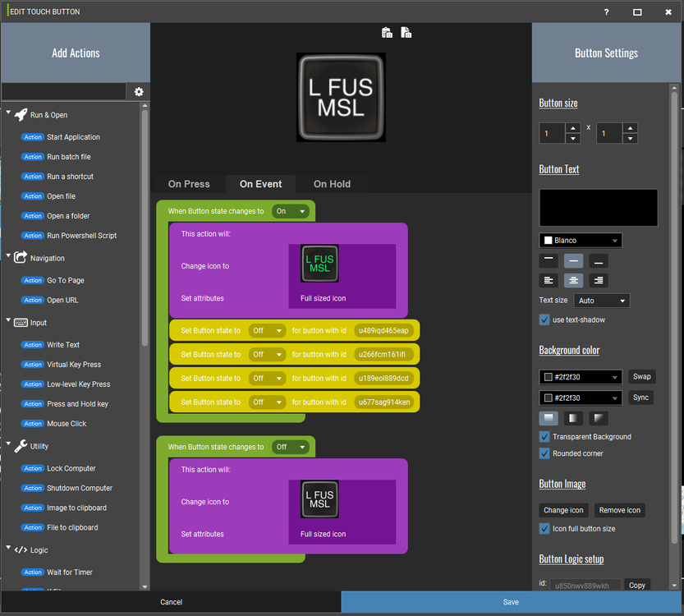Toggle Icon full button size checkbox
The width and height of the screenshot is (684, 616).
click(x=544, y=529)
